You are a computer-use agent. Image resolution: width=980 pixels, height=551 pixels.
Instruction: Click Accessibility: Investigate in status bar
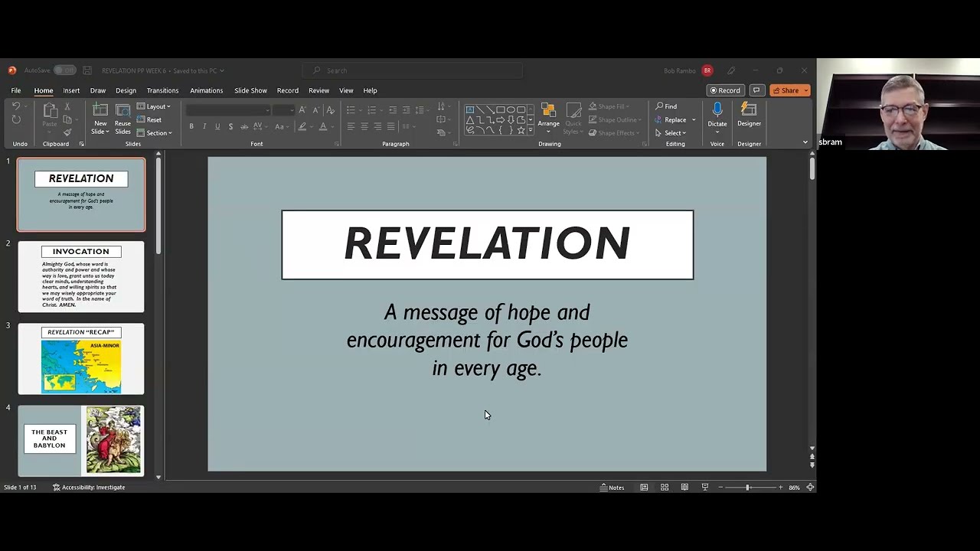click(89, 487)
